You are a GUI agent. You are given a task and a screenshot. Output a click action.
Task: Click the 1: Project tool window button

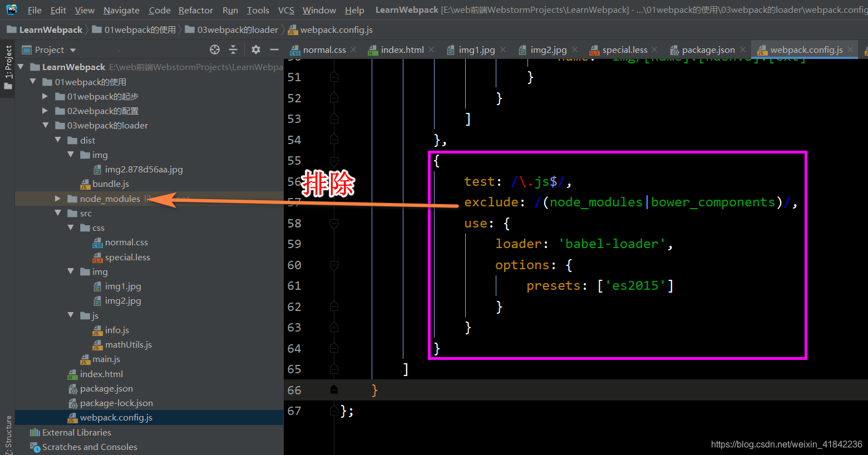pyautogui.click(x=8, y=68)
